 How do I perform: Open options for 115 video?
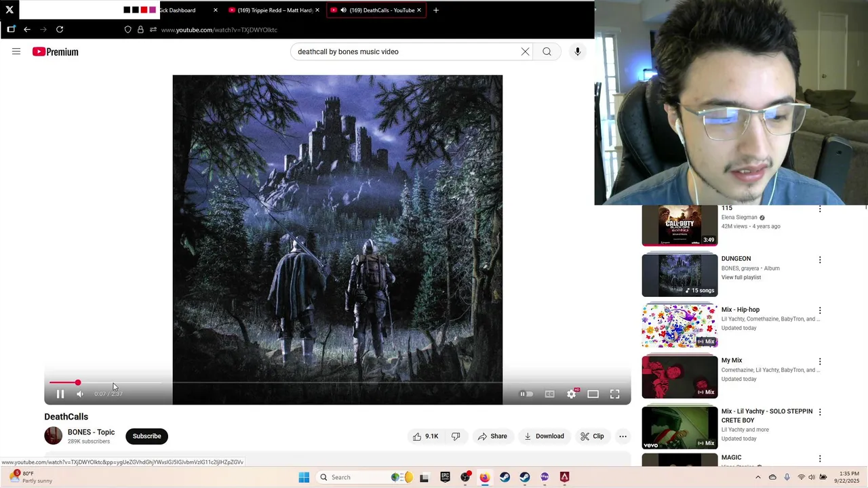[x=820, y=209]
